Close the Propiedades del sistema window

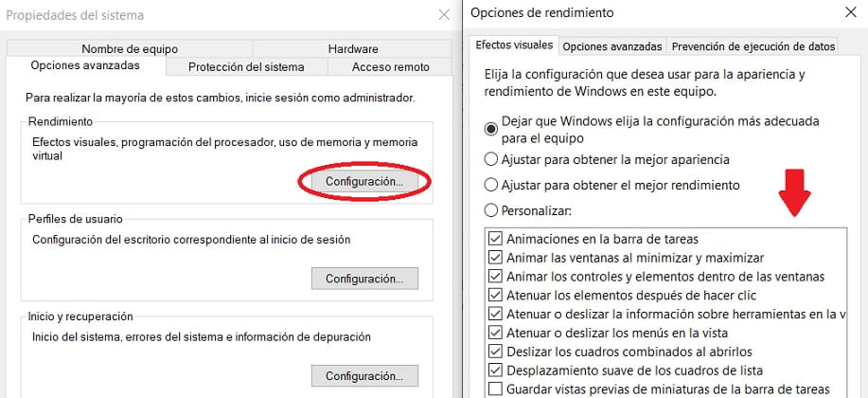click(x=444, y=14)
